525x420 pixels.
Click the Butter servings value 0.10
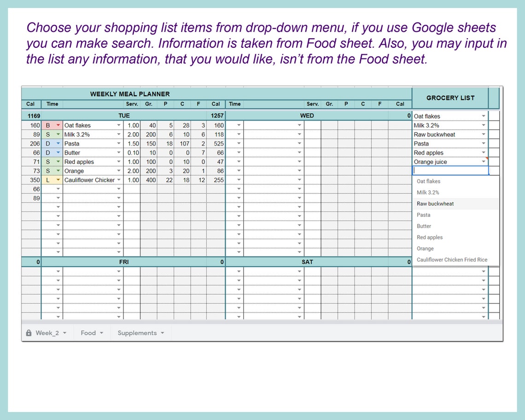coord(132,152)
